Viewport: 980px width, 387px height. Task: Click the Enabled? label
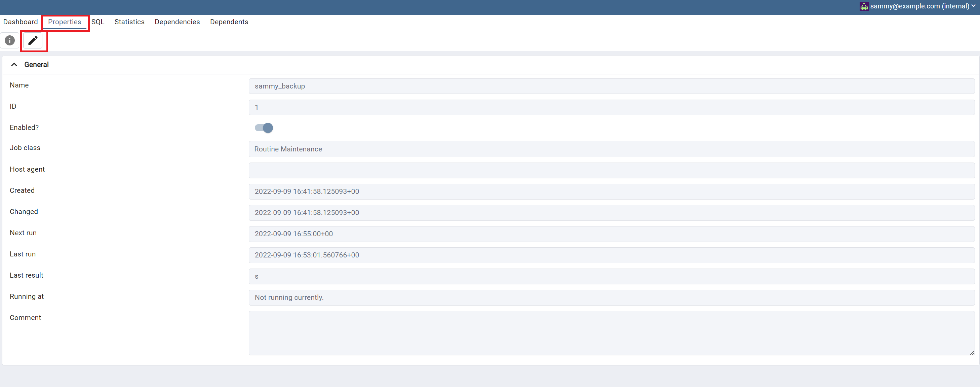tap(24, 128)
